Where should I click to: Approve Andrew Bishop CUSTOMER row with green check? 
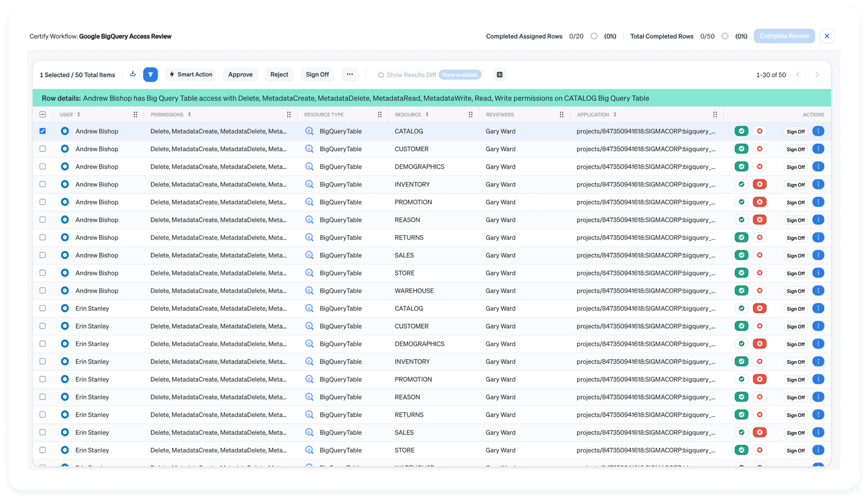click(742, 149)
